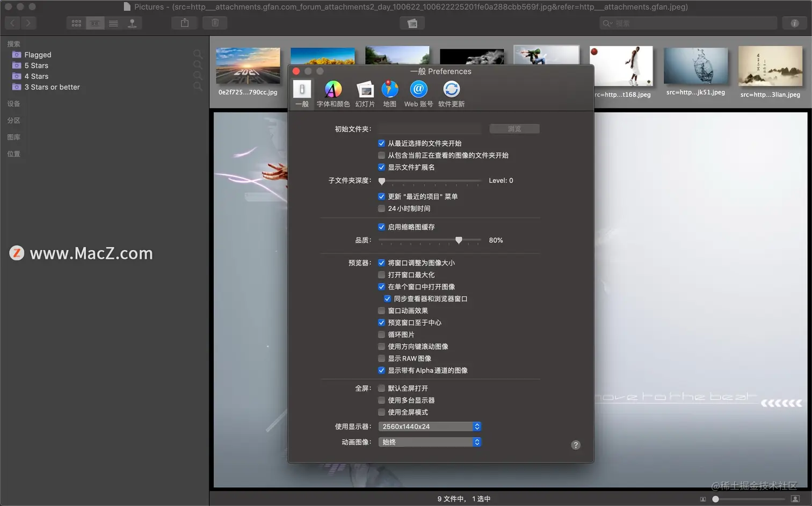812x506 pixels.
Task: Click the trash icon in toolbar
Action: coord(215,23)
